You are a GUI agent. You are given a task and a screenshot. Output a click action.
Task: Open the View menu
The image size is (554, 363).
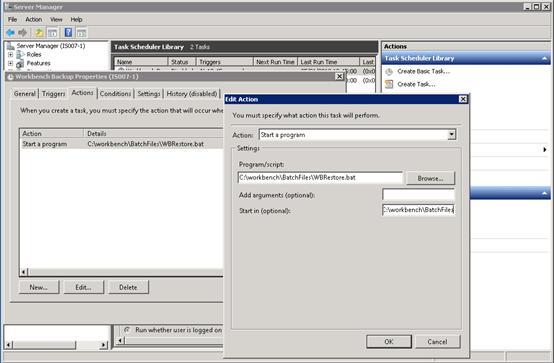coord(56,19)
